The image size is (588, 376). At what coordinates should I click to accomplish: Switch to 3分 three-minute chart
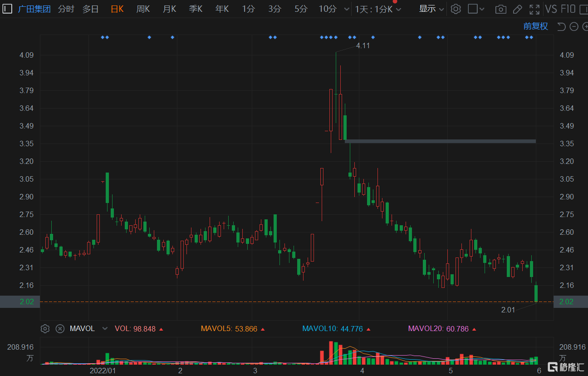coord(274,9)
